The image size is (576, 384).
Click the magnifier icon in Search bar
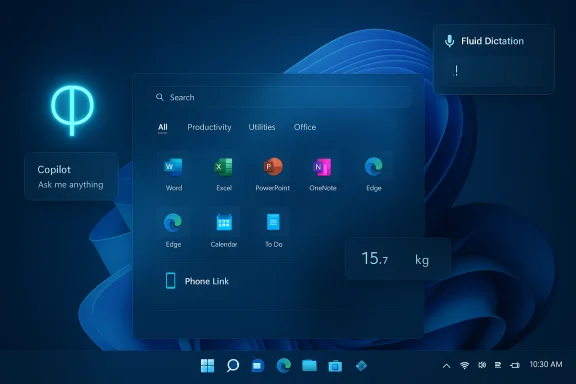click(159, 97)
